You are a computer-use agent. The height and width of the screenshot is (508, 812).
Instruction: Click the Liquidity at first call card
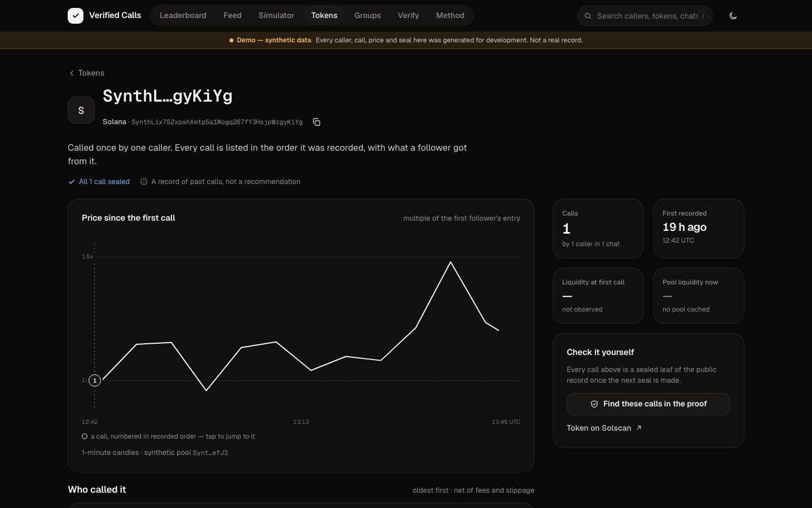598,296
